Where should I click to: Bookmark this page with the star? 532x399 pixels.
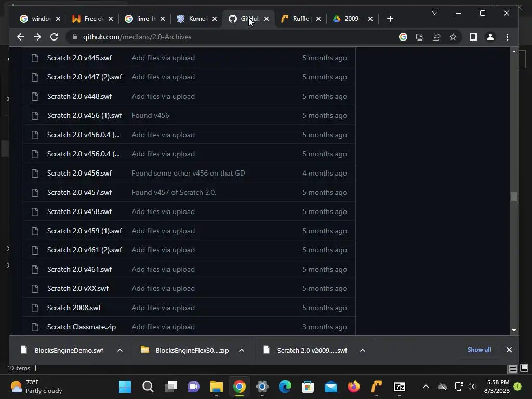click(x=453, y=37)
